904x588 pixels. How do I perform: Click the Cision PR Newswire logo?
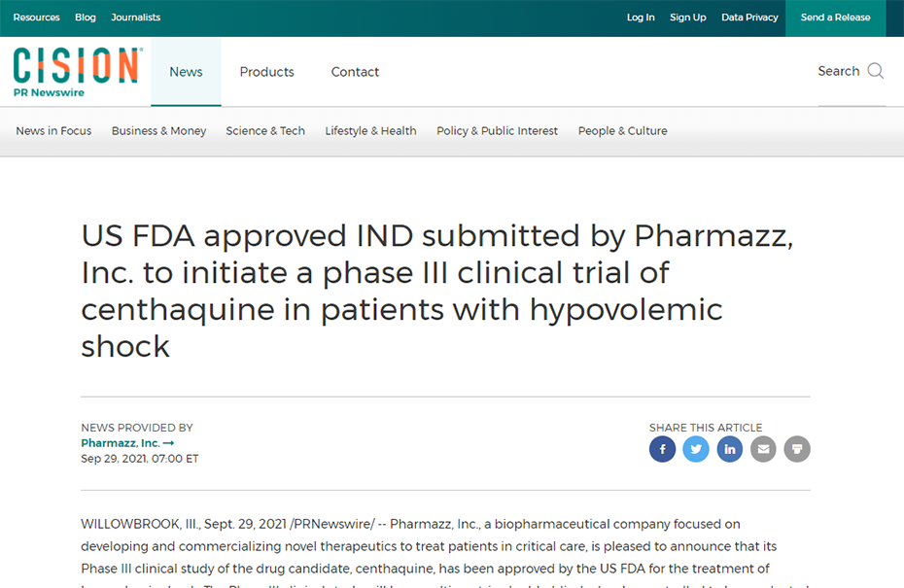(x=77, y=72)
